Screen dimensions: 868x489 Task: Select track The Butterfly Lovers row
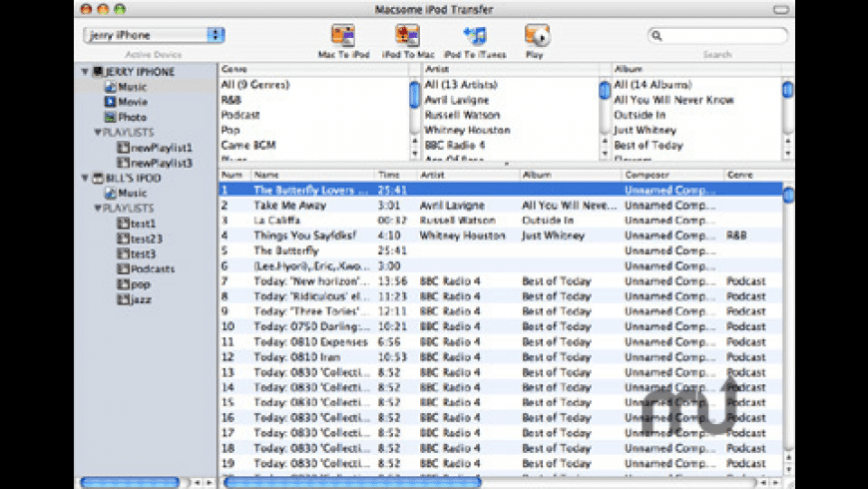pyautogui.click(x=501, y=190)
